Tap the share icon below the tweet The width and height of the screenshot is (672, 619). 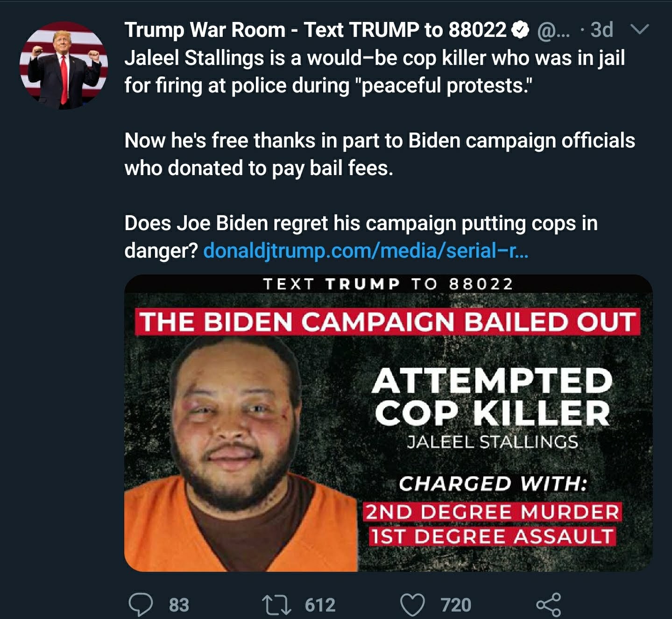pos(548,605)
